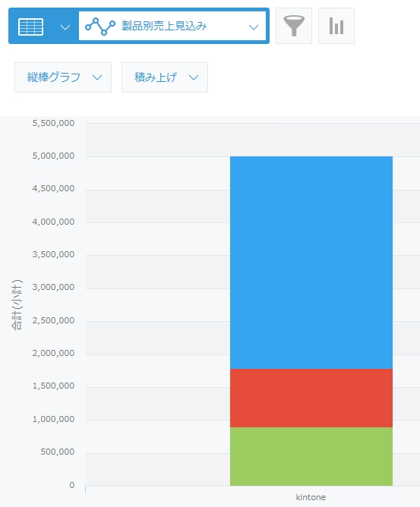Click the blue segment of the stacked bar

[x=311, y=263]
